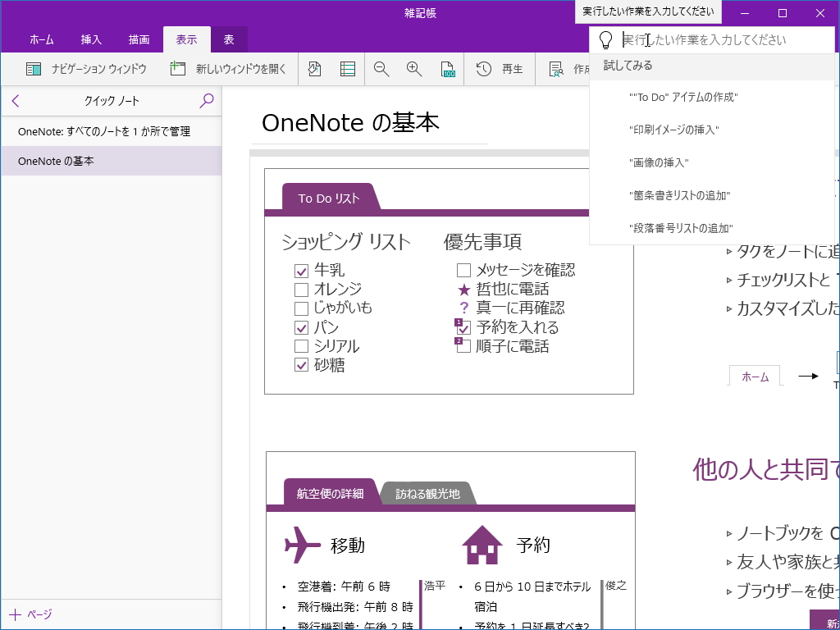Click the rule lines icon in the toolbar
The height and width of the screenshot is (630, 840).
348,69
